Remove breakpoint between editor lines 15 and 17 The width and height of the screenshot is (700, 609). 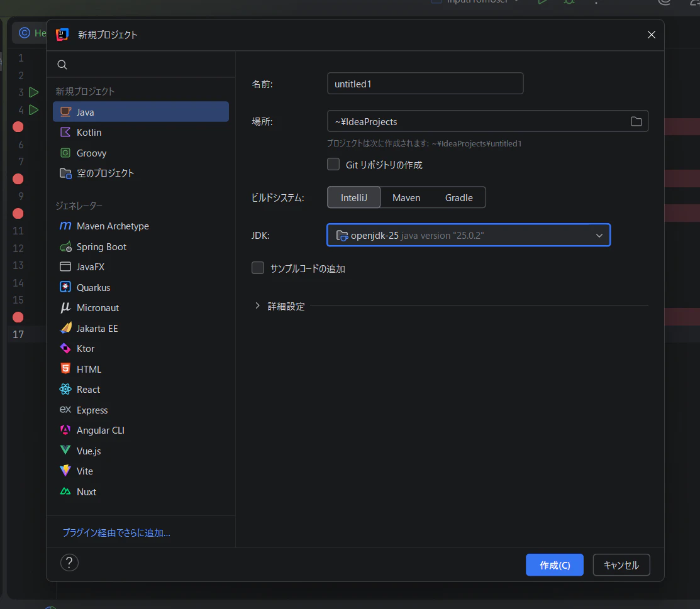pos(18,317)
